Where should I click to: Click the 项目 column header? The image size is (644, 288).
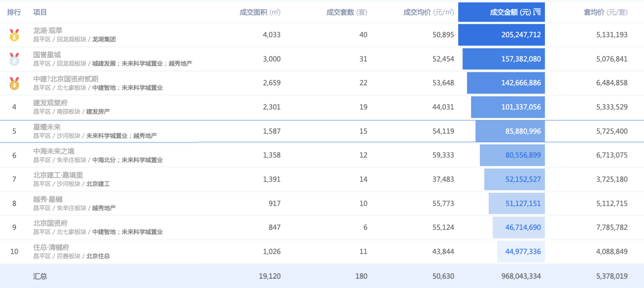40,12
